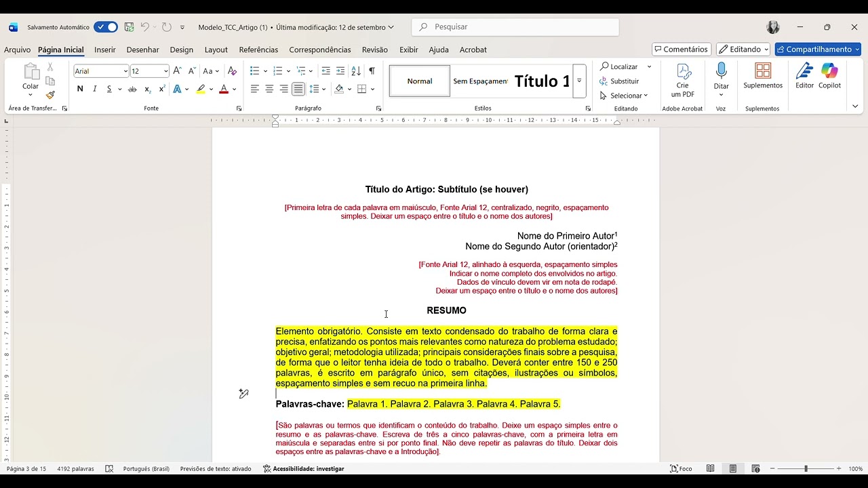868x488 pixels.
Task: Apply the Título 1 style
Action: pos(541,81)
